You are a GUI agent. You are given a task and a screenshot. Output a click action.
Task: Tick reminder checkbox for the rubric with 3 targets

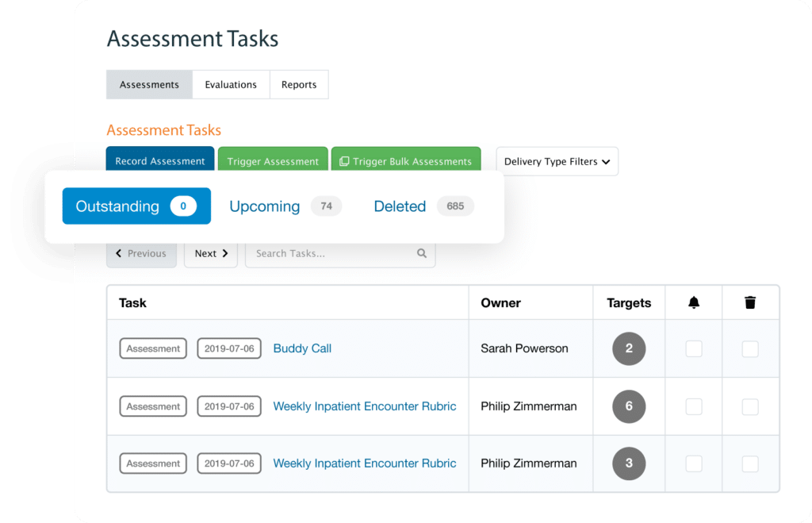click(x=693, y=463)
